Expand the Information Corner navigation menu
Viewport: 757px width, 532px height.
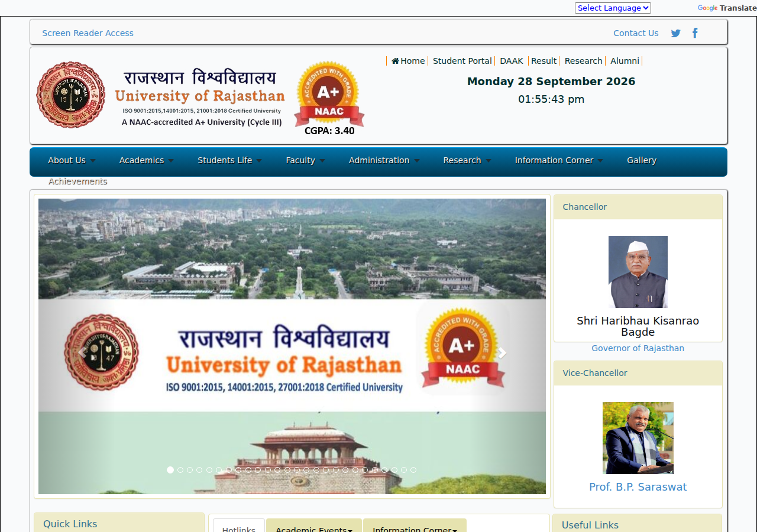pos(559,160)
